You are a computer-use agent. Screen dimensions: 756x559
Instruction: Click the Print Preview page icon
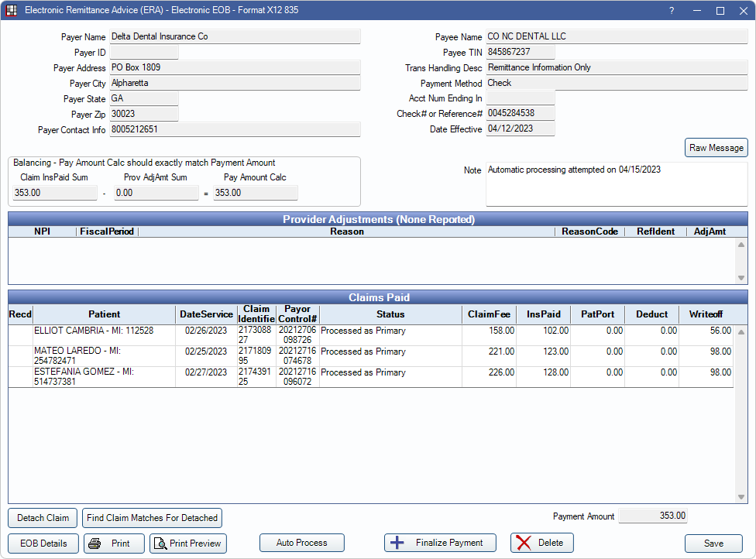click(160, 544)
